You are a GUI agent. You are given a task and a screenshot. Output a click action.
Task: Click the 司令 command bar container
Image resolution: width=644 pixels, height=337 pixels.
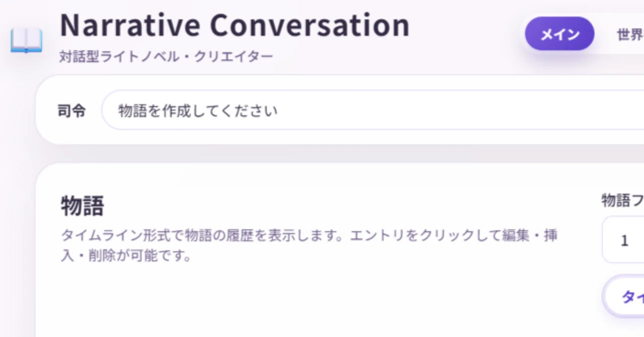pos(340,110)
